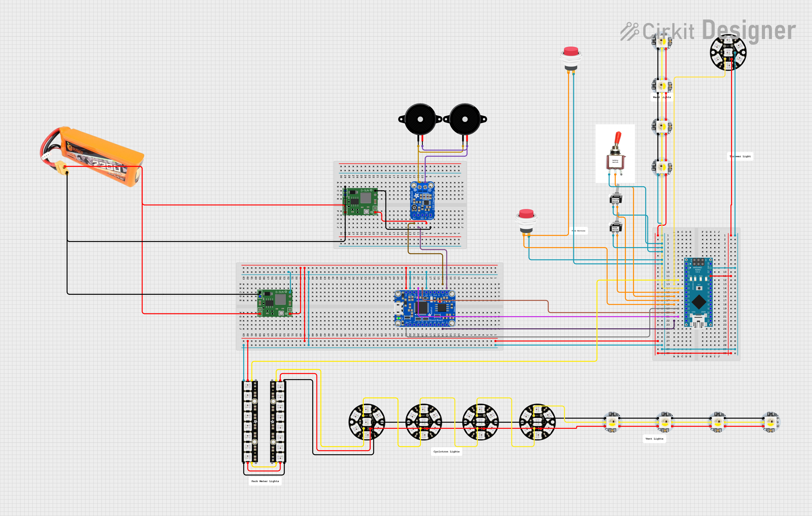Image resolution: width=812 pixels, height=516 pixels.
Task: Select the leftmost Vent light LED
Action: pyautogui.click(x=612, y=422)
